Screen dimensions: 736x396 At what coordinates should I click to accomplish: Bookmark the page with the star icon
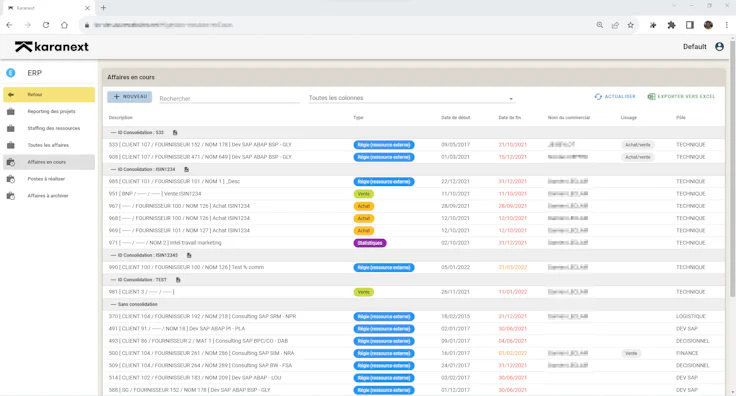[630, 25]
